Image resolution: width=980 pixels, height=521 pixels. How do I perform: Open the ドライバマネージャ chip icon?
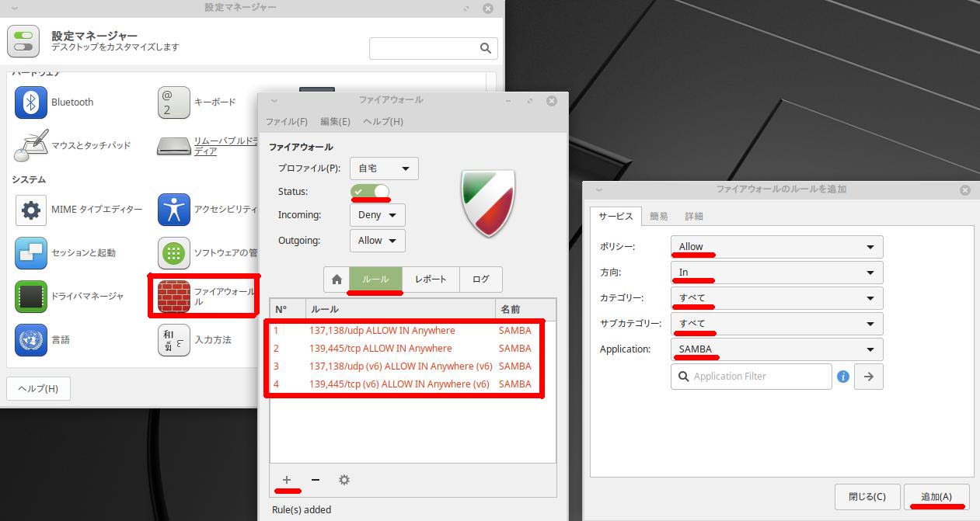31,296
